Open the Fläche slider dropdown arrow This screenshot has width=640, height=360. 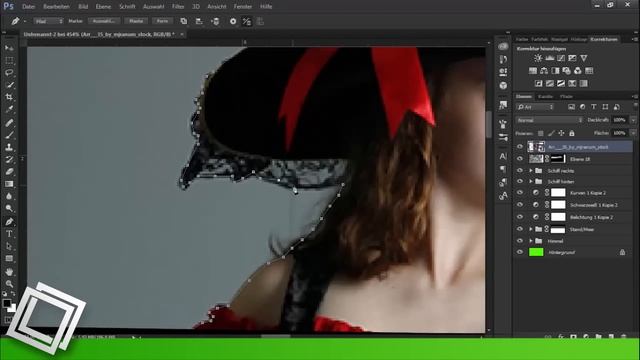tap(633, 133)
